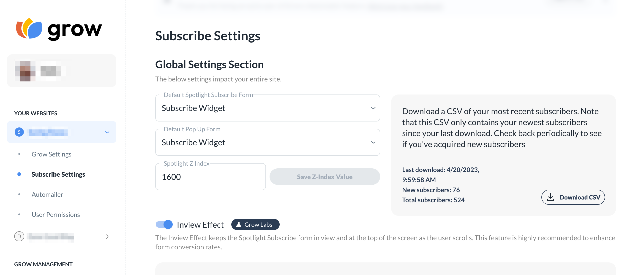Go to Automailer in the sidebar
The width and height of the screenshot is (644, 275).
tap(47, 194)
